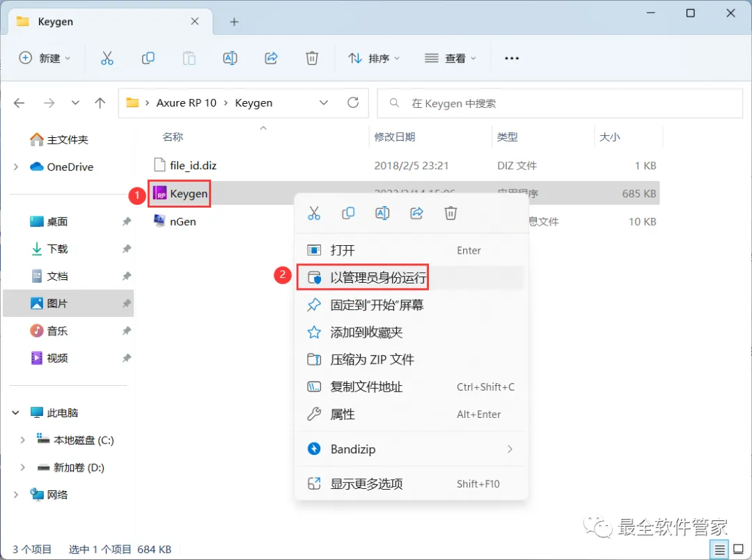Screen dimensions: 752x560
Task: Collapse the 此电脑 tree node
Action: point(16,412)
